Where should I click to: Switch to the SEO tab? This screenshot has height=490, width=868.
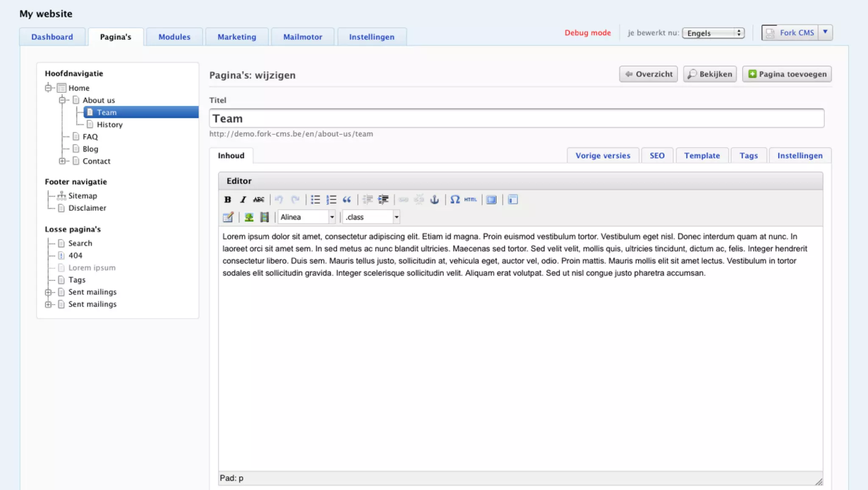657,155
